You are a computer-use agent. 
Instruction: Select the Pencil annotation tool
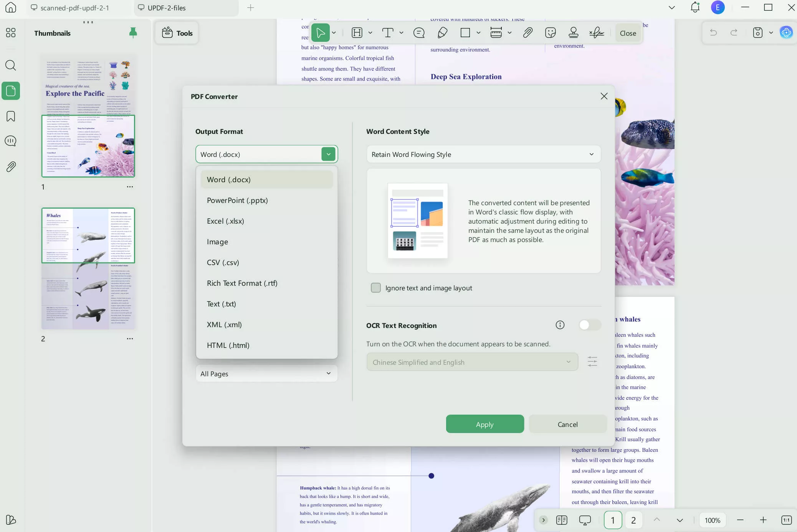(x=442, y=33)
